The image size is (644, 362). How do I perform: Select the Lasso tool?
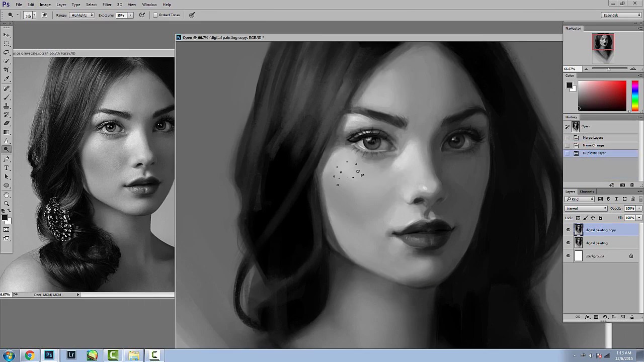click(7, 52)
